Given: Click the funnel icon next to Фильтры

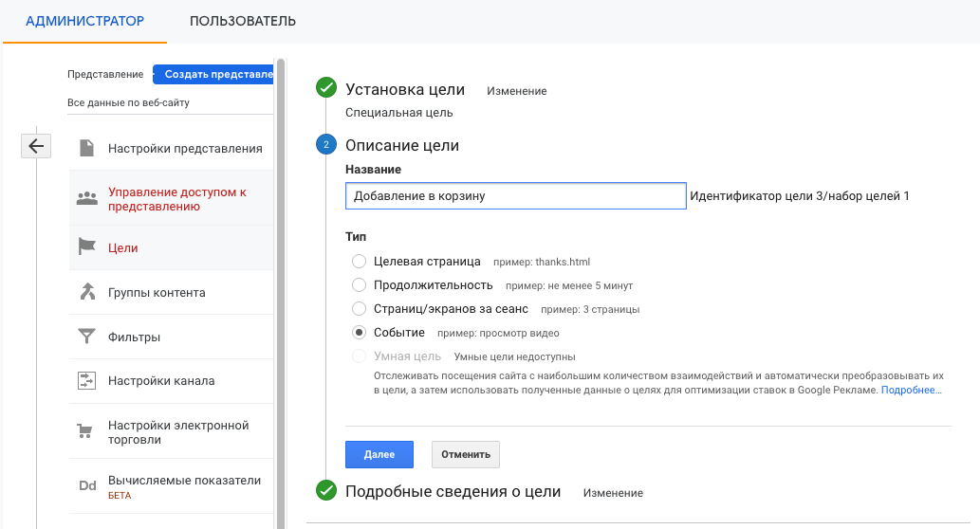Looking at the screenshot, I should pyautogui.click(x=87, y=337).
